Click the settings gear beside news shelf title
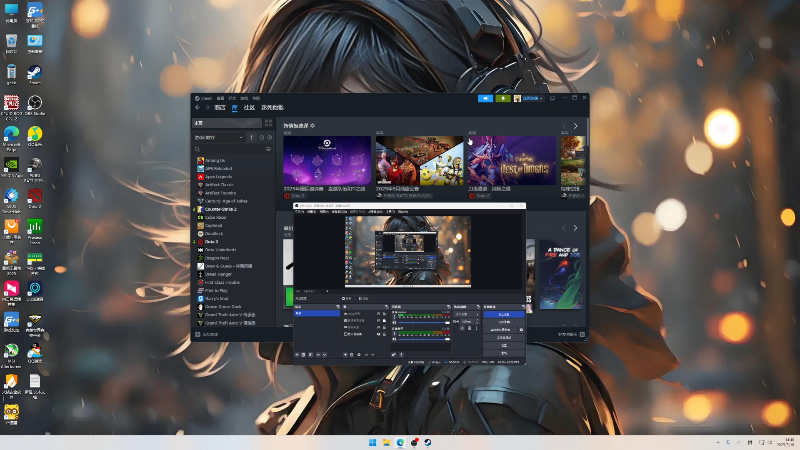Screen dimensions: 800x450 313,126
